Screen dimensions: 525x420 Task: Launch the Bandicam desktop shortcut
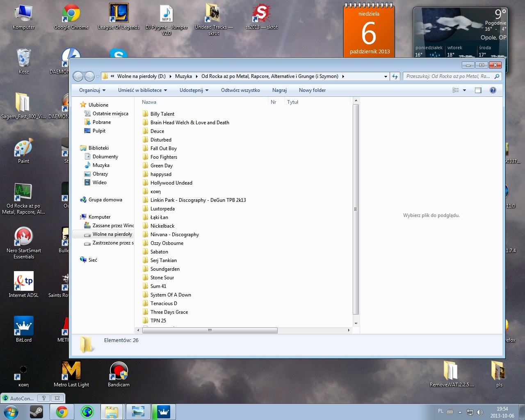(x=119, y=374)
